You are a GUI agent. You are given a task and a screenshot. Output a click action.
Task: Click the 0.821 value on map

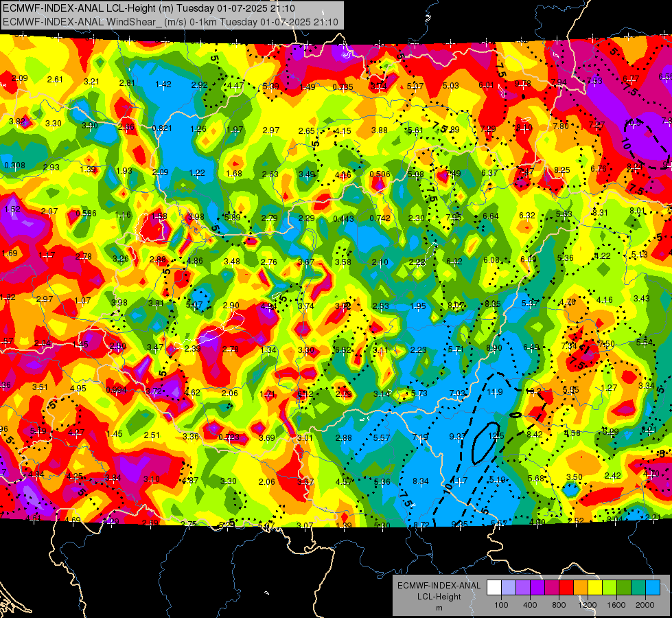tap(162, 128)
